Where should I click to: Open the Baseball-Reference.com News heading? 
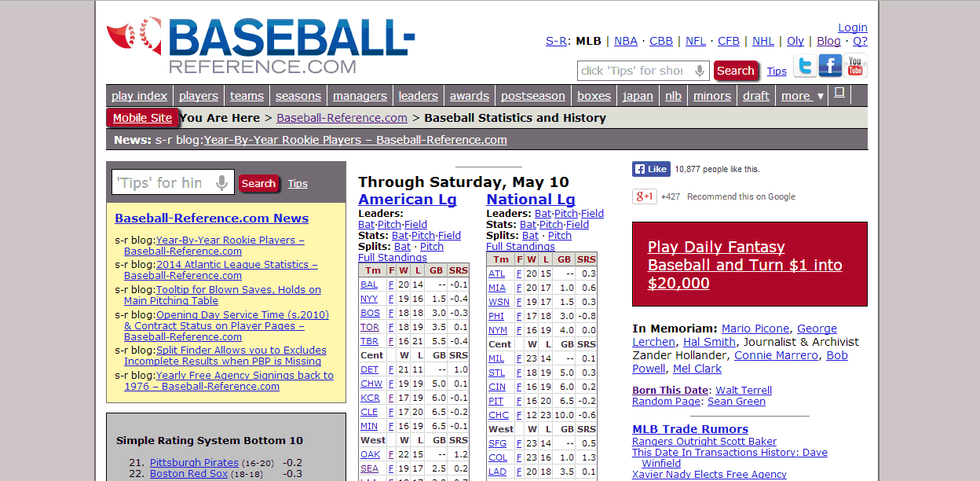(x=211, y=218)
